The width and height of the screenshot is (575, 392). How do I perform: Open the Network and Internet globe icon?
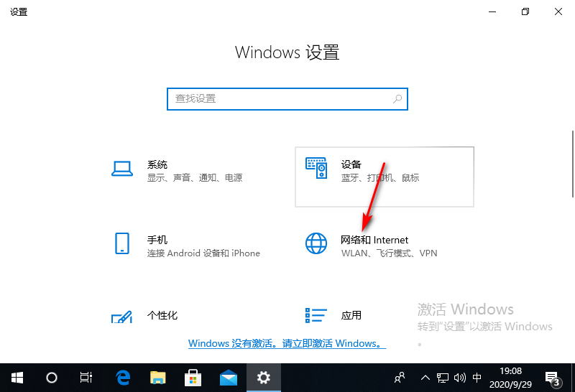pyautogui.click(x=316, y=243)
